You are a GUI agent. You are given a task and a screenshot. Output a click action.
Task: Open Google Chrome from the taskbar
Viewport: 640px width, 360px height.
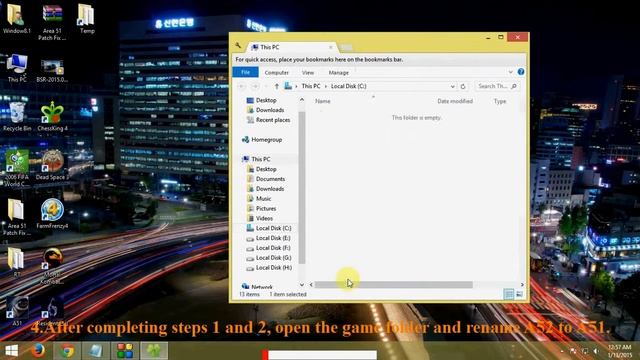coord(67,351)
